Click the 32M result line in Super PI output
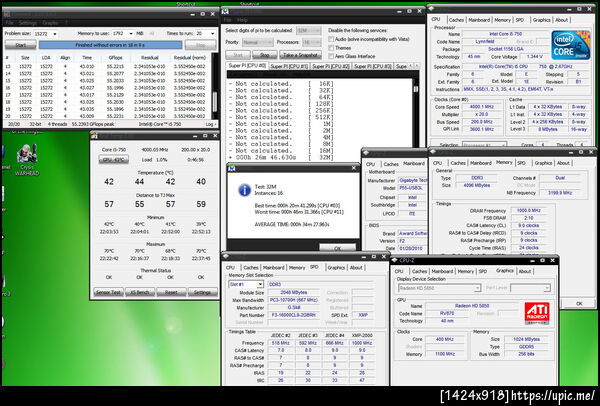This screenshot has width=600, height=406. [281, 157]
